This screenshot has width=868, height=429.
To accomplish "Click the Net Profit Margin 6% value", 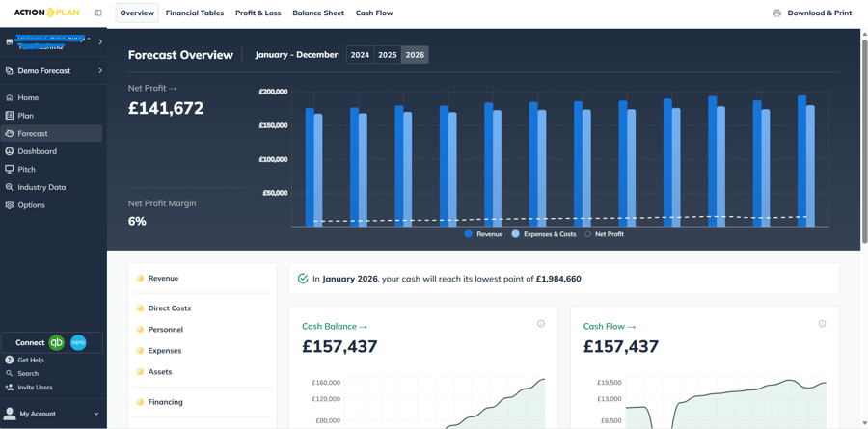I will click(x=137, y=222).
